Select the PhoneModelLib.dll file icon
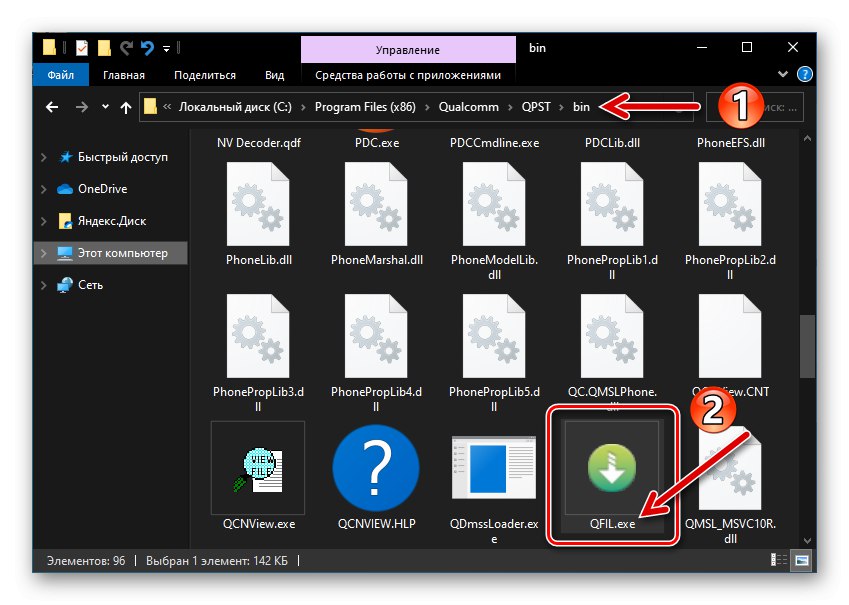849x605 pixels. [x=494, y=204]
